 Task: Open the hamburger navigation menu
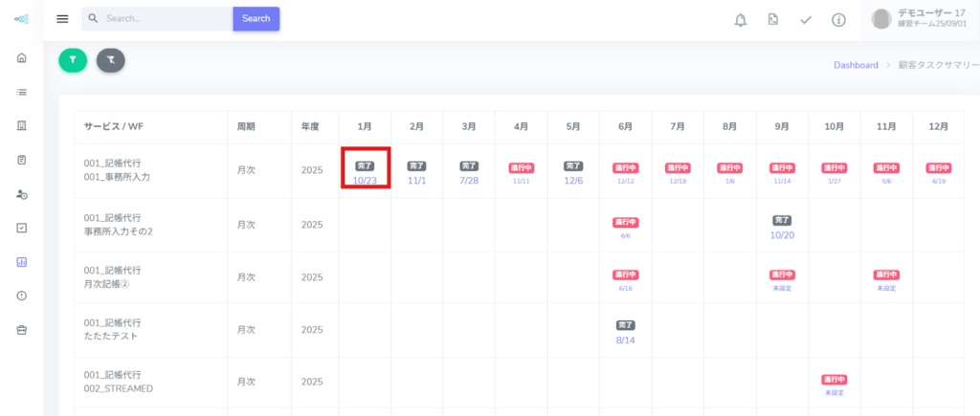[x=63, y=19]
